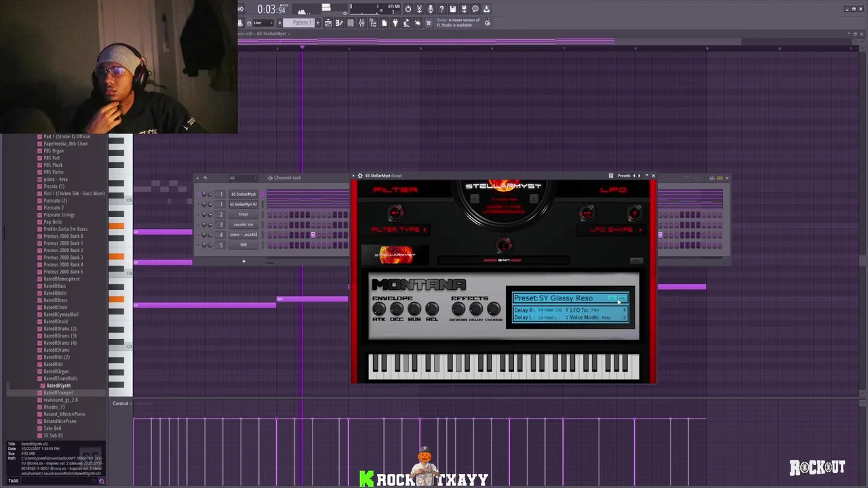Viewport: 868px width, 488px height.
Task: Open the StellarMyst plugin gear settings icon
Action: pyautogui.click(x=360, y=176)
